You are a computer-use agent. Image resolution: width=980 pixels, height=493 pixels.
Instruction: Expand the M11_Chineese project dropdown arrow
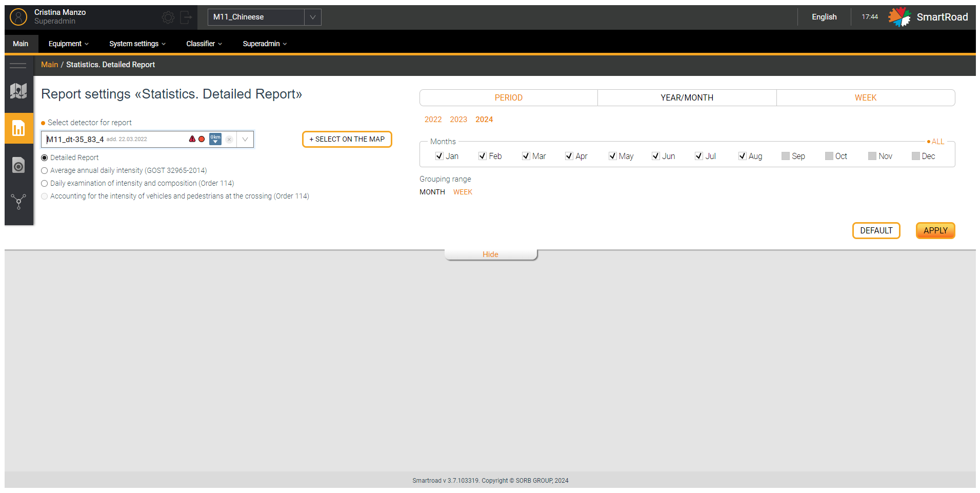313,17
